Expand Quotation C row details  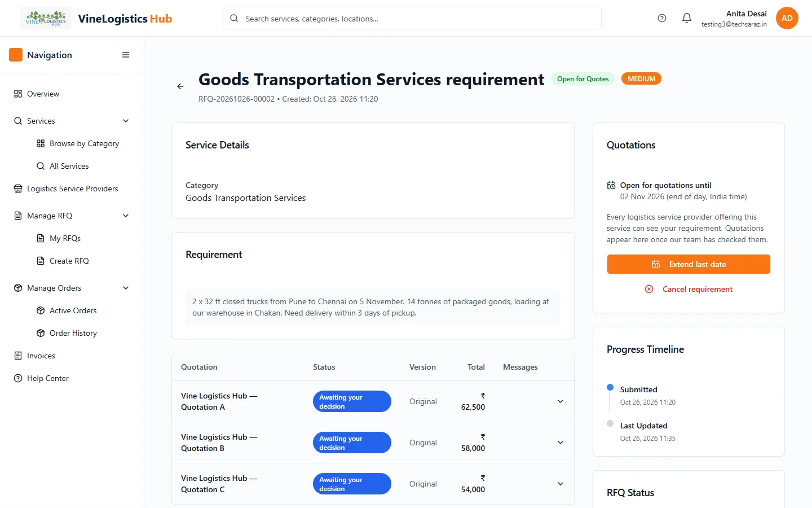[x=561, y=484]
